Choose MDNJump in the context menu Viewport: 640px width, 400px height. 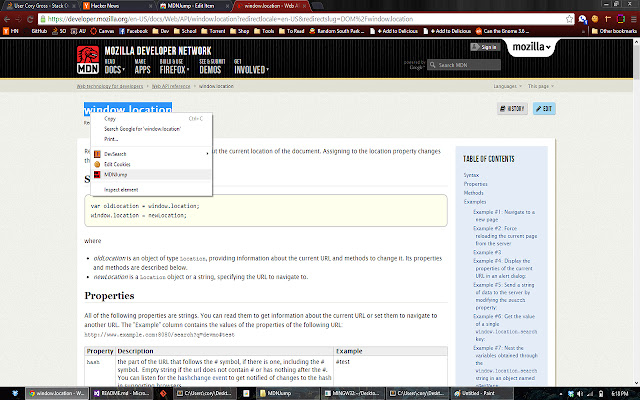(x=151, y=174)
